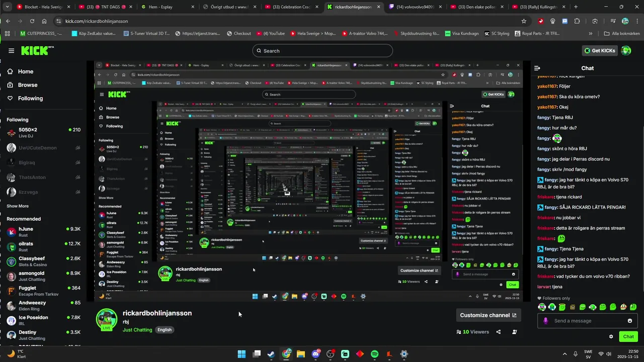644x362 pixels.
Task: Open OBS Studio from the taskbar
Action: click(x=331, y=354)
